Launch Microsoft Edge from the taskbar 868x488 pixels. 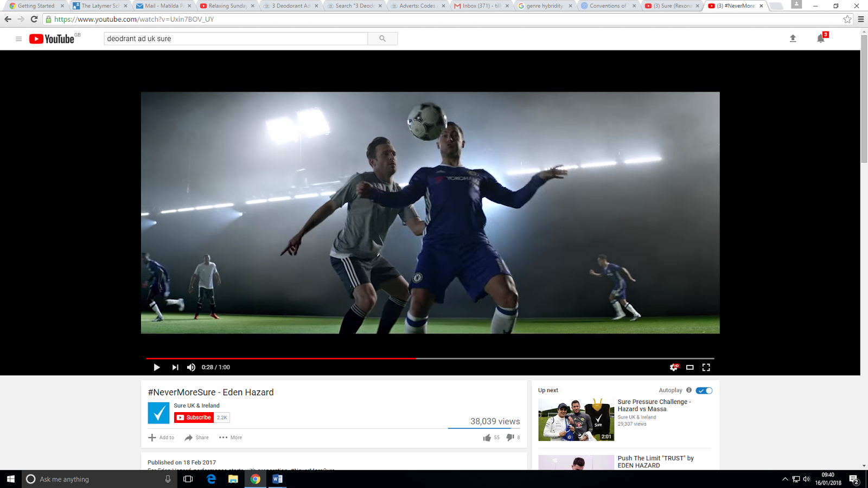point(211,479)
